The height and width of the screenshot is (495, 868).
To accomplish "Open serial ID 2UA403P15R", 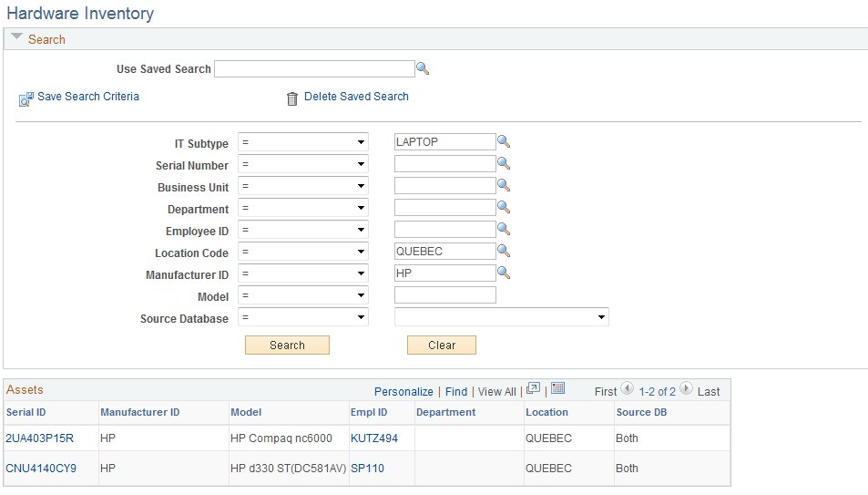I will [39, 438].
